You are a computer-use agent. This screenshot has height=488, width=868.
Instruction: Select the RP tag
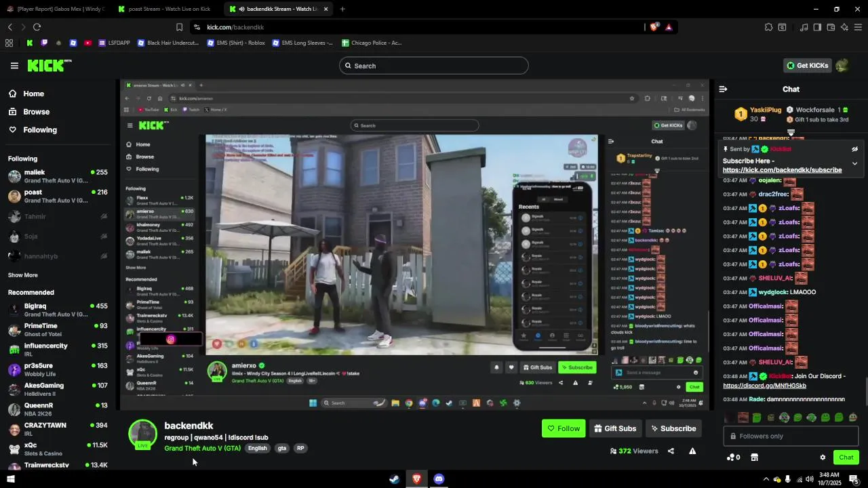click(300, 448)
